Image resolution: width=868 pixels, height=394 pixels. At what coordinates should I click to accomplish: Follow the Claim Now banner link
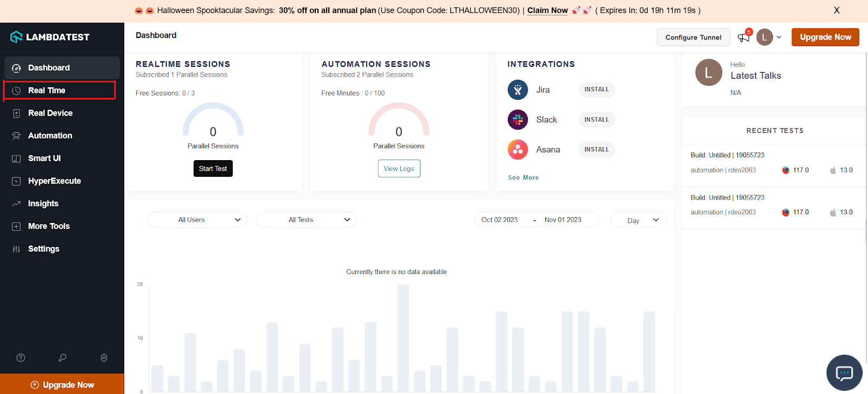[547, 10]
